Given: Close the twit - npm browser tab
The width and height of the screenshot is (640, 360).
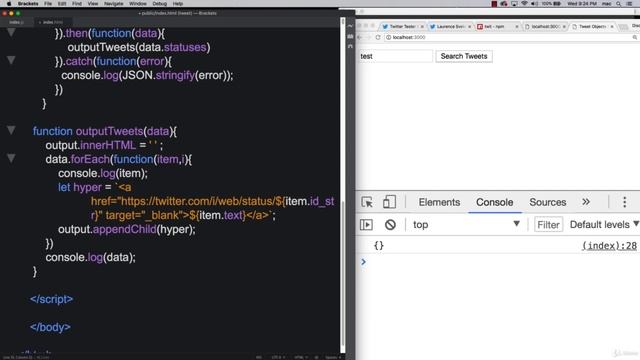Looking at the screenshot, I should pos(517,27).
